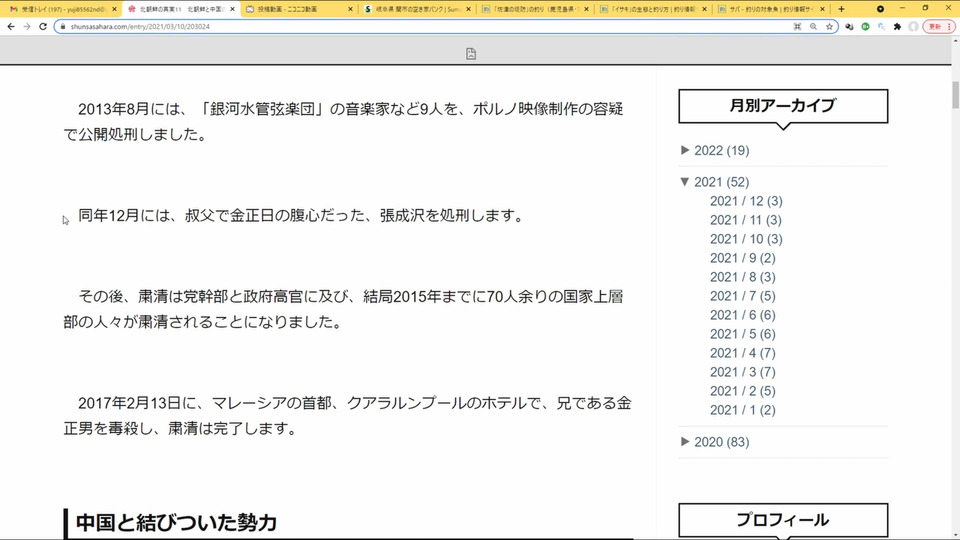Open the 2021 (52) archive link

721,182
